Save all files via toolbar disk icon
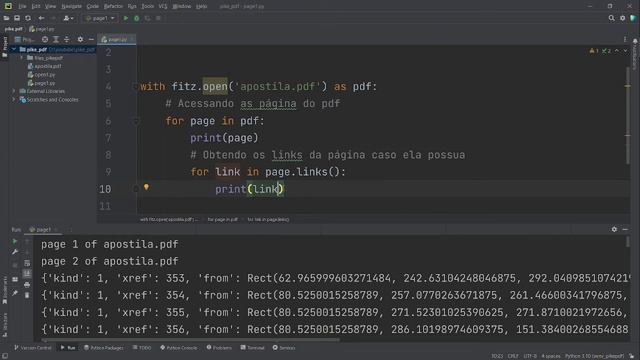This screenshot has height=360, width=640. click(x=17, y=18)
